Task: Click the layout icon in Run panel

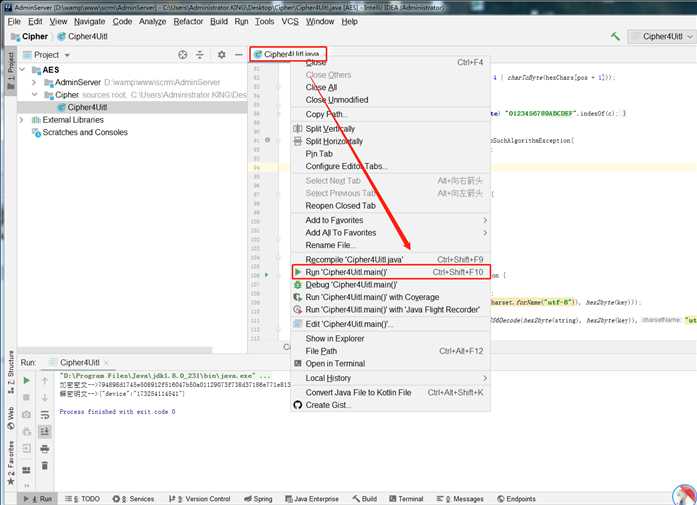Action: coord(27,469)
